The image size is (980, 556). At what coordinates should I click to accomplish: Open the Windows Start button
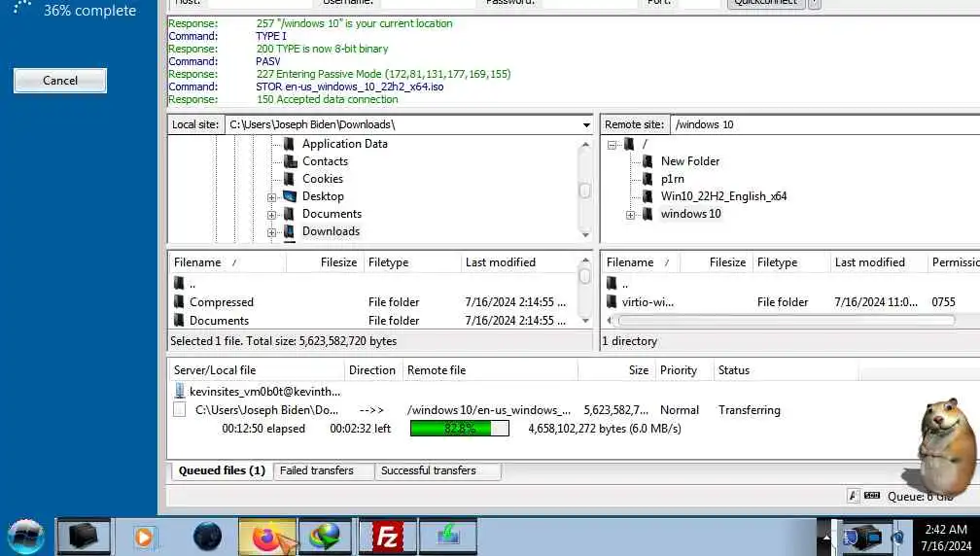click(25, 538)
